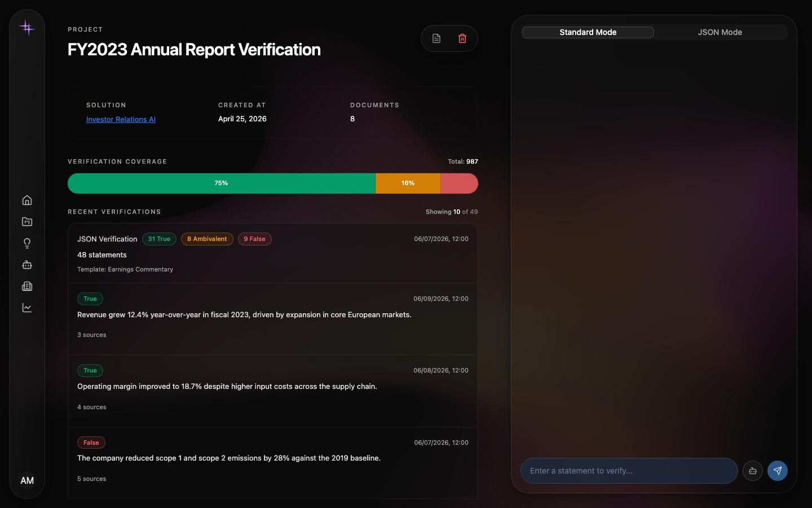Switch to the Standard Mode tab

pos(588,32)
